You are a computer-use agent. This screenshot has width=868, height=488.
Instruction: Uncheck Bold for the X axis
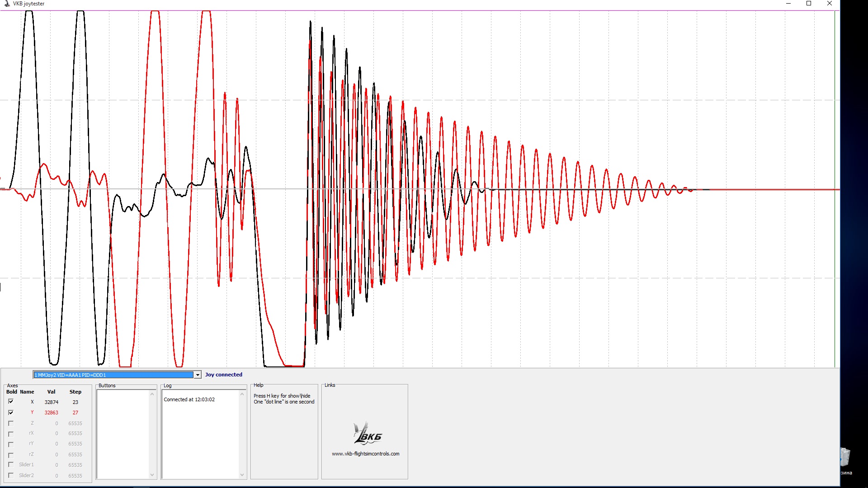click(x=11, y=402)
